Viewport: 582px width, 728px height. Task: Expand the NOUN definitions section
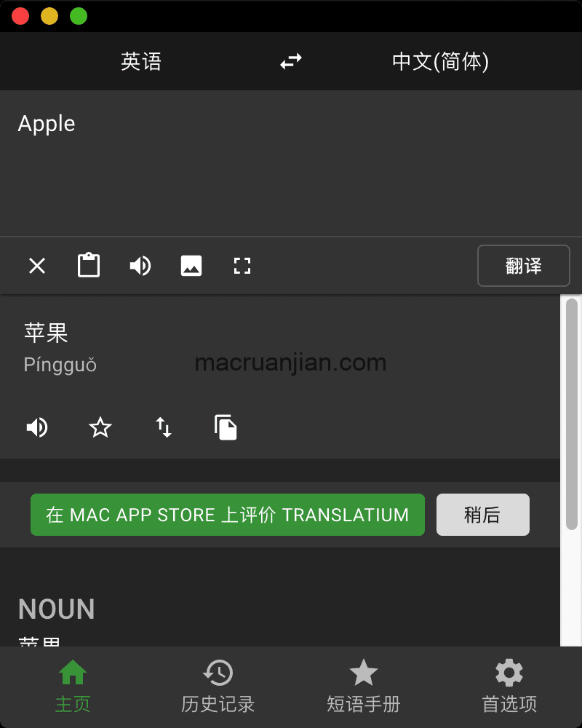click(x=56, y=609)
